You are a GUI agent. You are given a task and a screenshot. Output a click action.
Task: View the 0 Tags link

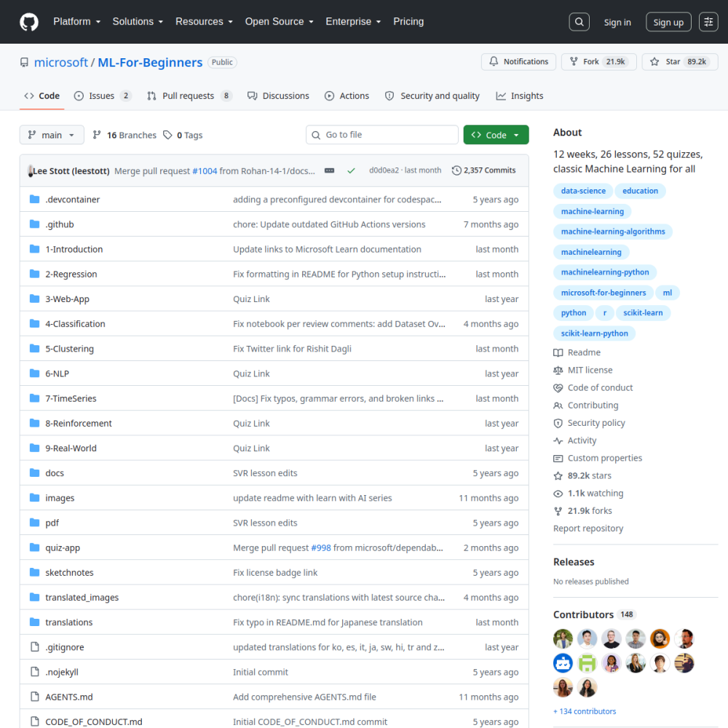coord(183,135)
